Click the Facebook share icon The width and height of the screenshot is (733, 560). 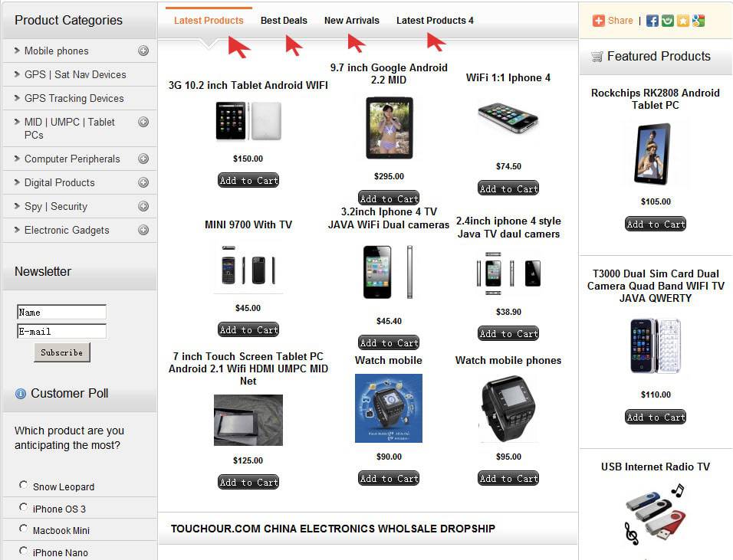click(651, 21)
